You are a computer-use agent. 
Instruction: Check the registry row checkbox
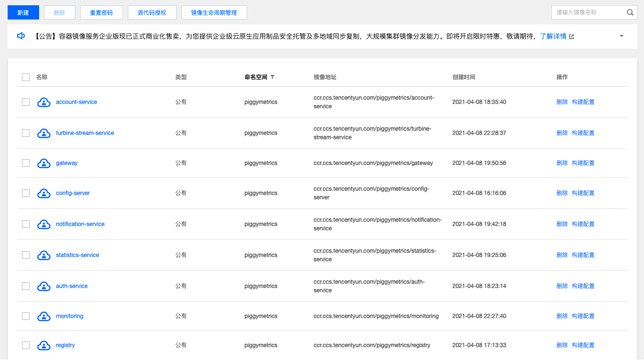click(26, 345)
